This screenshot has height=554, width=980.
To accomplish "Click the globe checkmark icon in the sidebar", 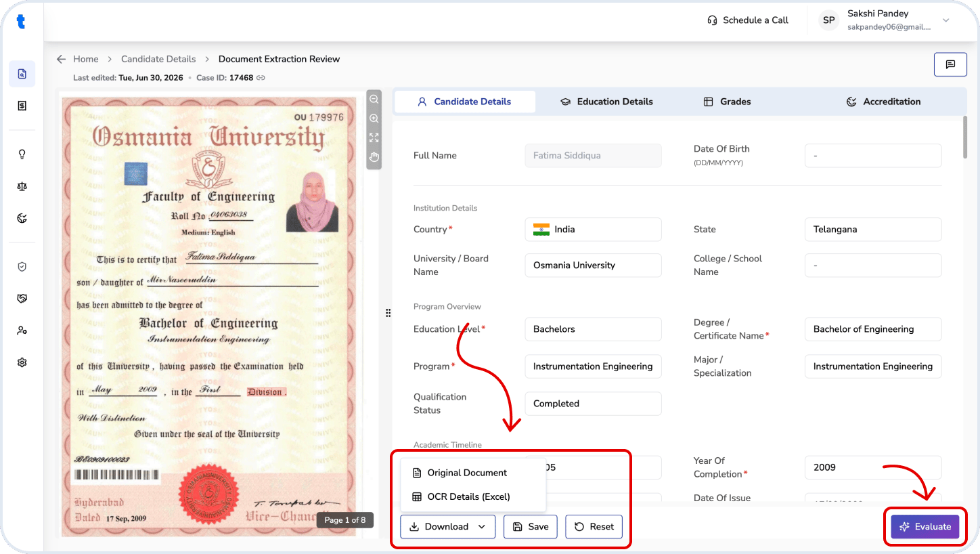I will (22, 218).
